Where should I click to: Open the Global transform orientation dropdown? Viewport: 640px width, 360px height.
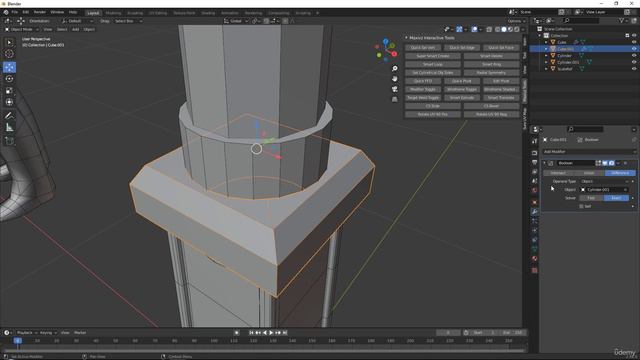tap(236, 21)
